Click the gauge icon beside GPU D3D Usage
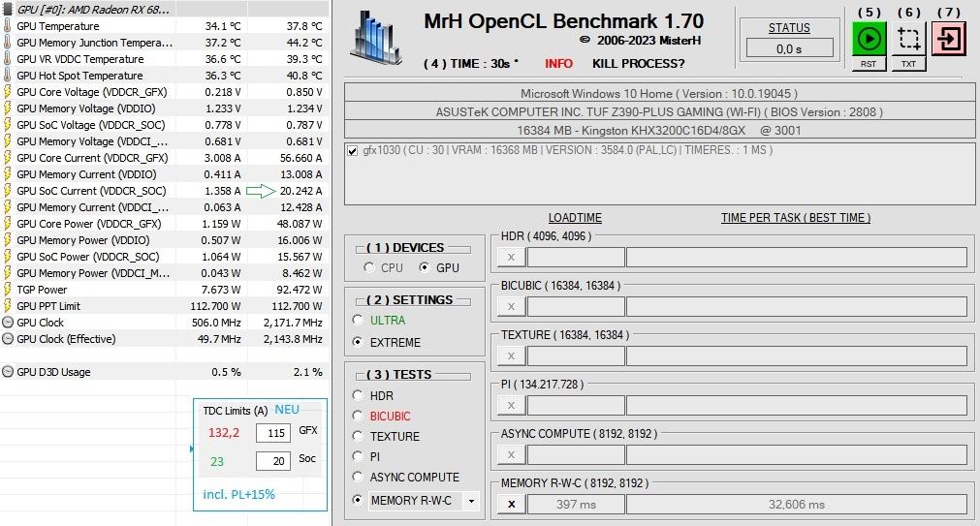The image size is (980, 526). (x=8, y=372)
